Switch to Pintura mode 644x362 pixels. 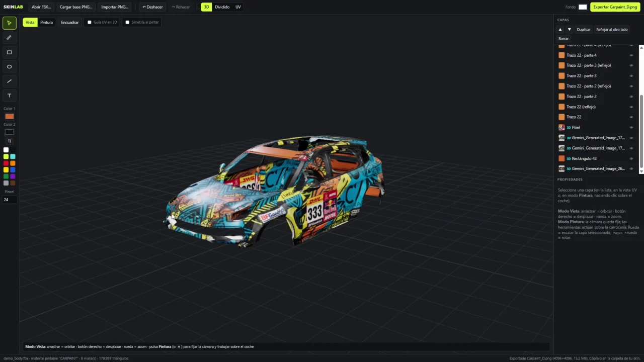[x=46, y=22]
